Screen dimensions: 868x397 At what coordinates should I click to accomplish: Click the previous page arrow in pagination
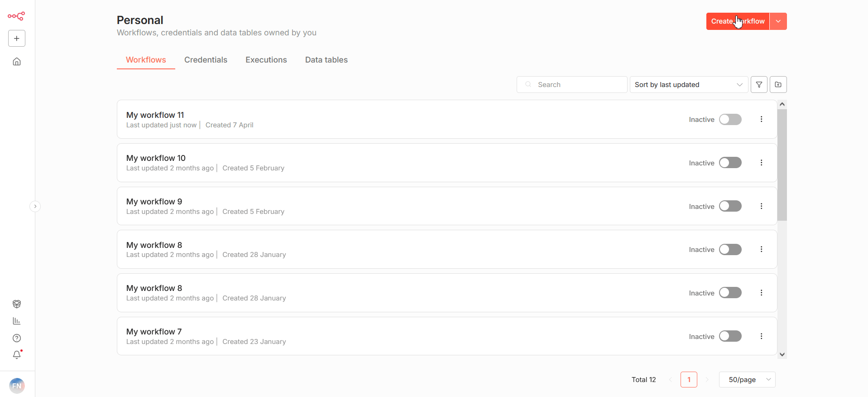(x=671, y=380)
